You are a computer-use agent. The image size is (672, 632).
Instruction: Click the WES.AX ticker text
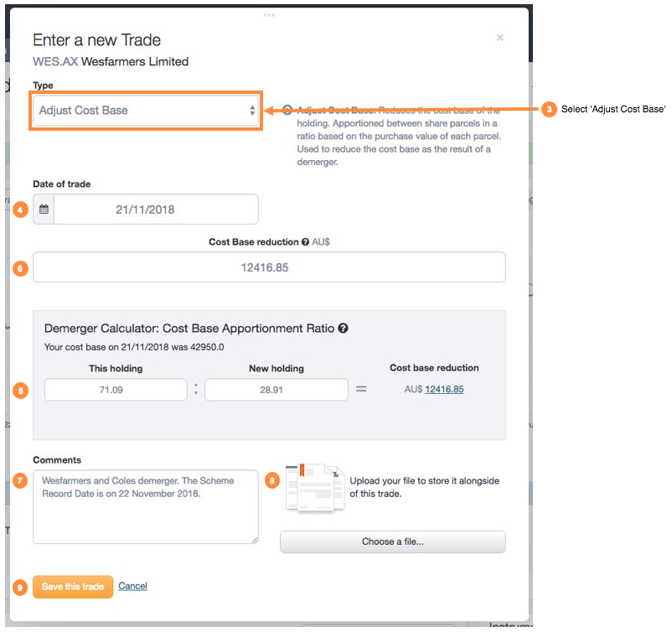[x=55, y=62]
